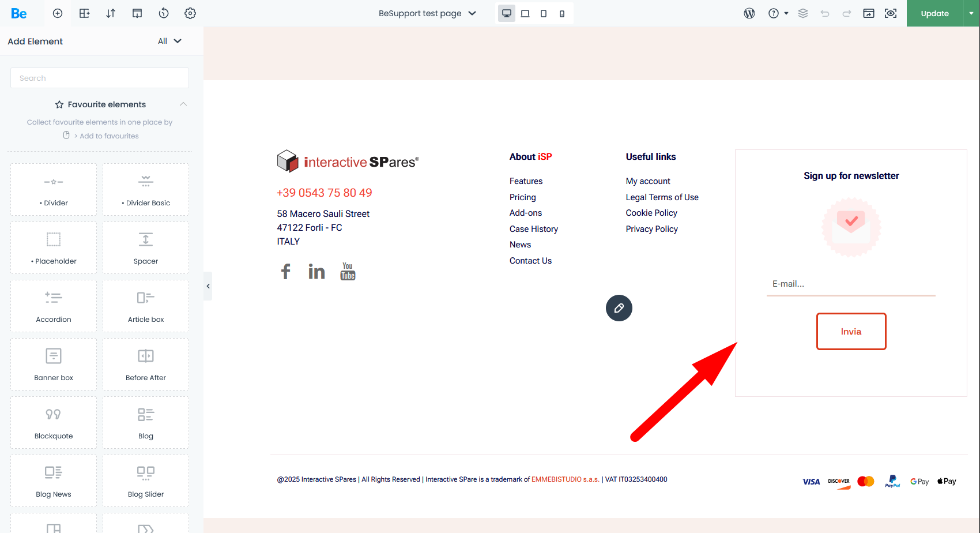Viewport: 980px width, 533px height.
Task: Click the Facebook icon in the footer
Action: pyautogui.click(x=285, y=271)
